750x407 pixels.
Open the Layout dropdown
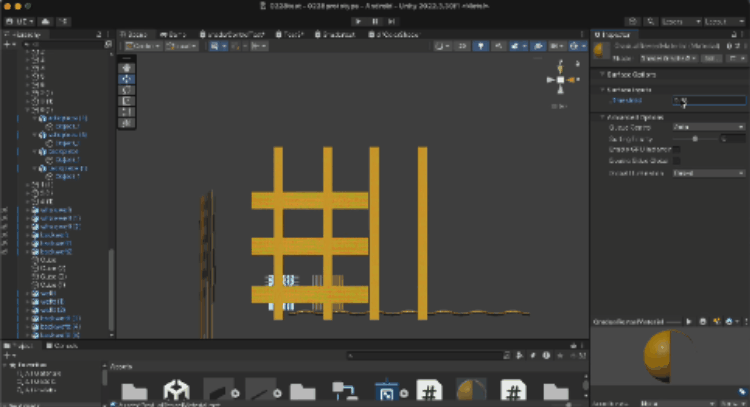[725, 22]
